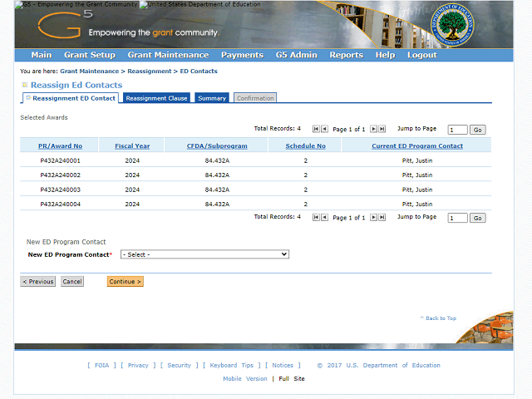Click the Back to Top link

point(438,318)
